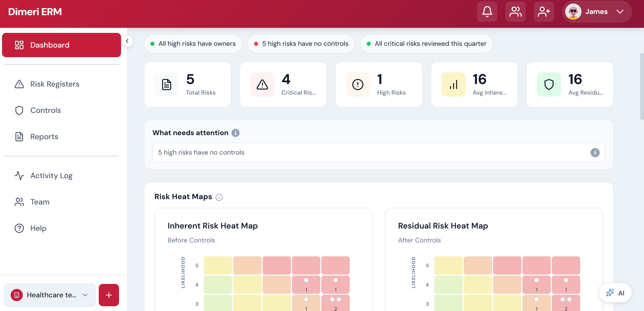Click info icon beside What needs attention
The width and height of the screenshot is (644, 311).
pos(235,133)
